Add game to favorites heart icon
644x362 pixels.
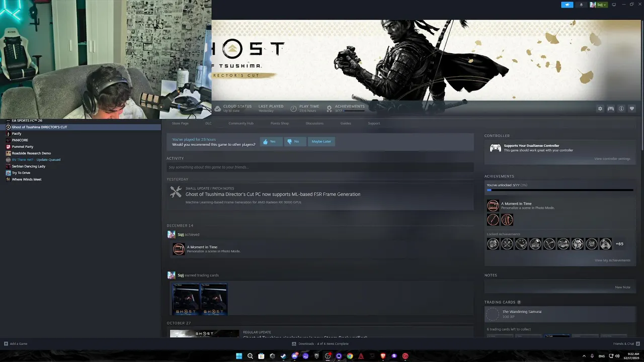coord(632,109)
